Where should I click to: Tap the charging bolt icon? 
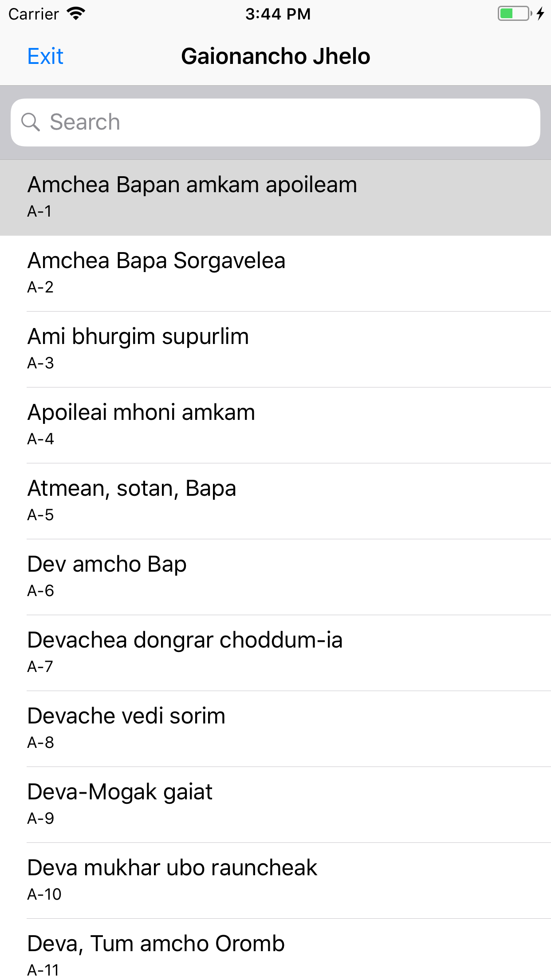click(540, 14)
